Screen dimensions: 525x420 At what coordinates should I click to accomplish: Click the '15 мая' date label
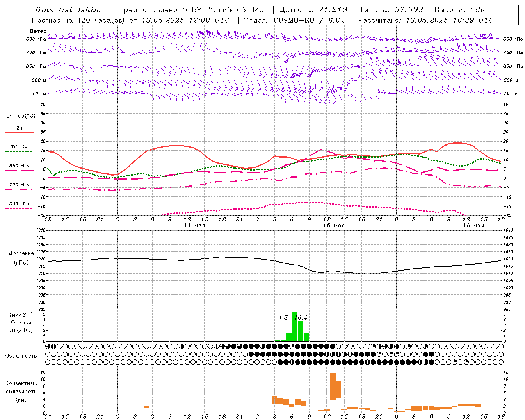pyautogui.click(x=334, y=226)
